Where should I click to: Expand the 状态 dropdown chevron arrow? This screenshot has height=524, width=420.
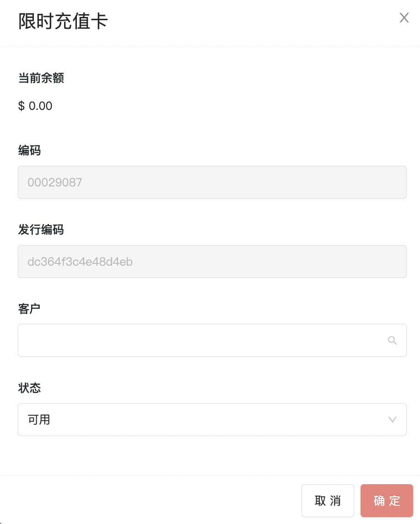tap(392, 420)
